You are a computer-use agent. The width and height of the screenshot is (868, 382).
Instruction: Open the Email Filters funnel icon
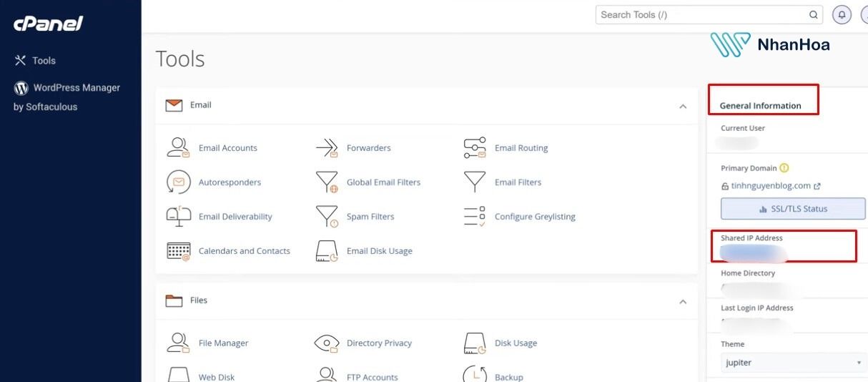click(475, 182)
